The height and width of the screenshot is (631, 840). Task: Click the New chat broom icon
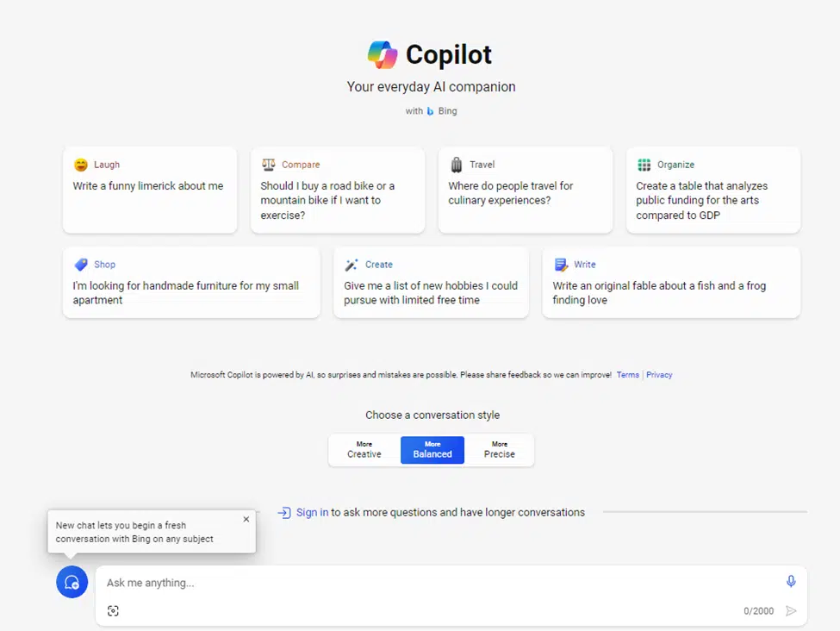pyautogui.click(x=72, y=583)
